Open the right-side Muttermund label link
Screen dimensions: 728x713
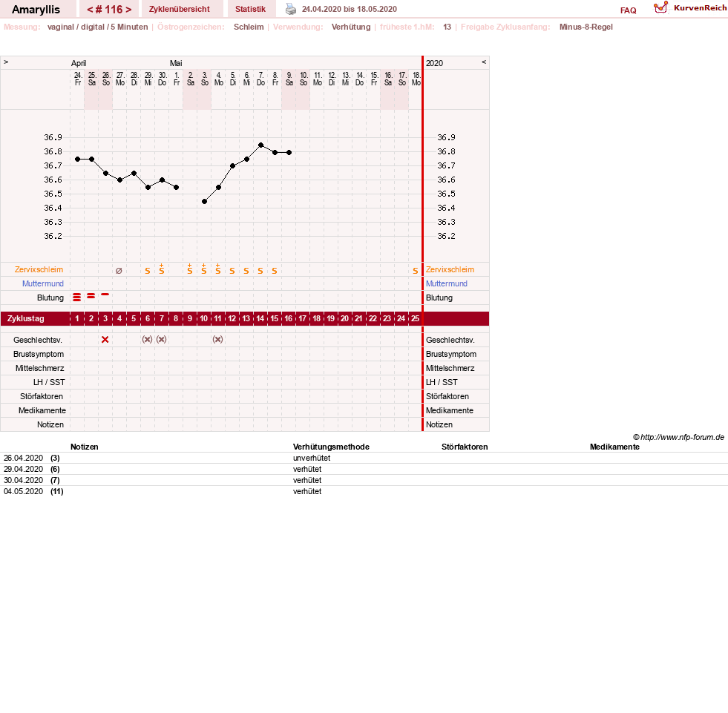click(x=447, y=283)
